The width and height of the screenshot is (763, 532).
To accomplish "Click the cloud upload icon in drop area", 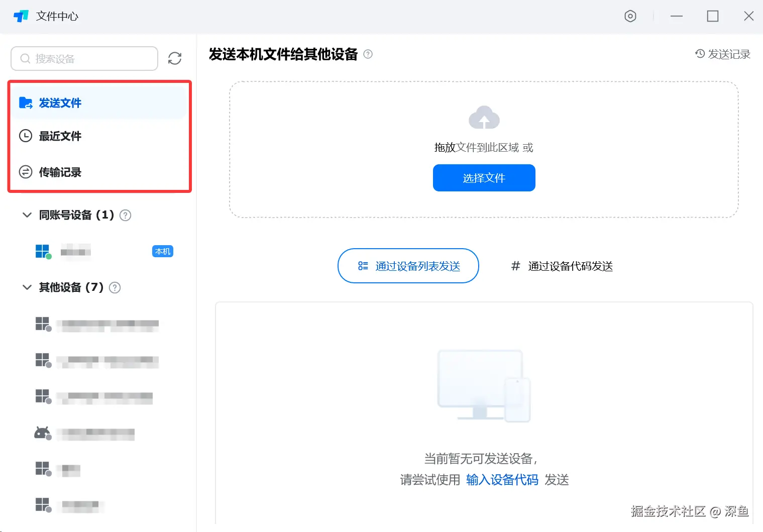I will pyautogui.click(x=484, y=118).
